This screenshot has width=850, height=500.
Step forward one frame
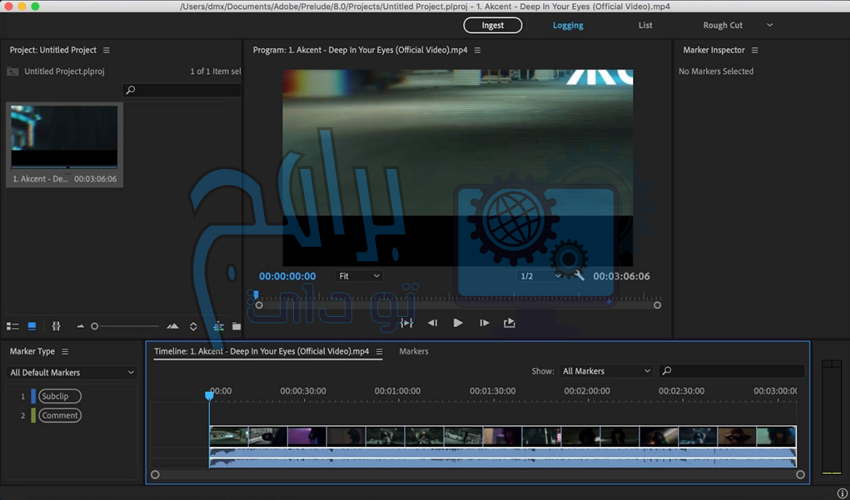point(484,323)
